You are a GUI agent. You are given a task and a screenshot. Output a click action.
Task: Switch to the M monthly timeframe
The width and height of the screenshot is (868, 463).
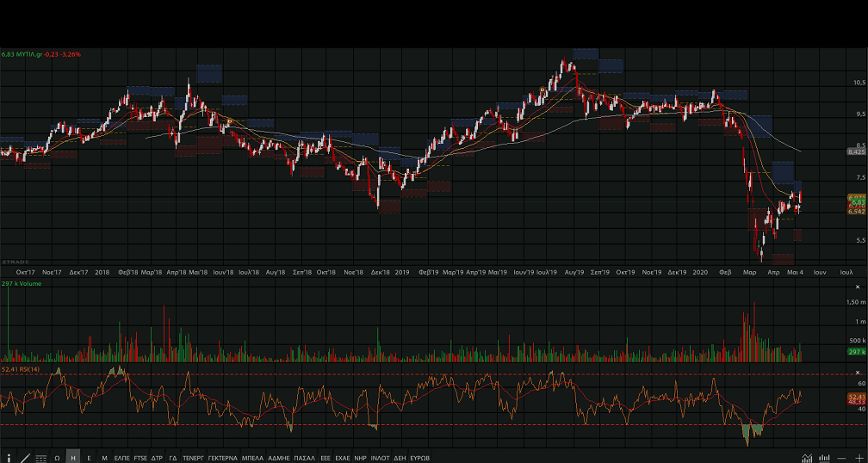(104, 457)
